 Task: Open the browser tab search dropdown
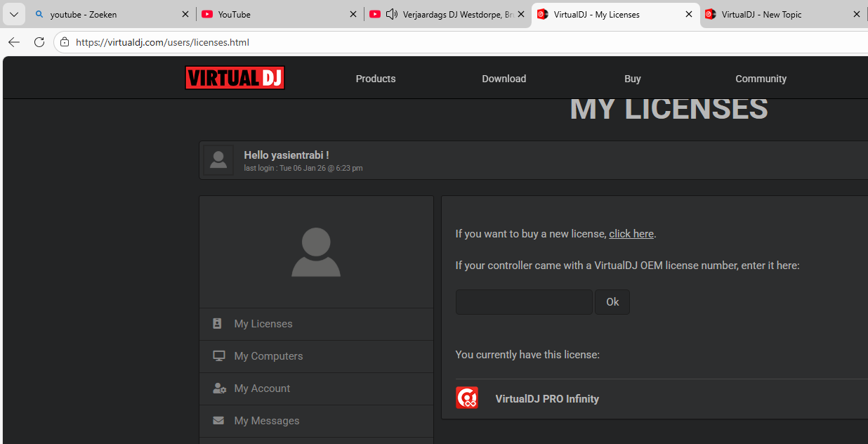click(13, 14)
